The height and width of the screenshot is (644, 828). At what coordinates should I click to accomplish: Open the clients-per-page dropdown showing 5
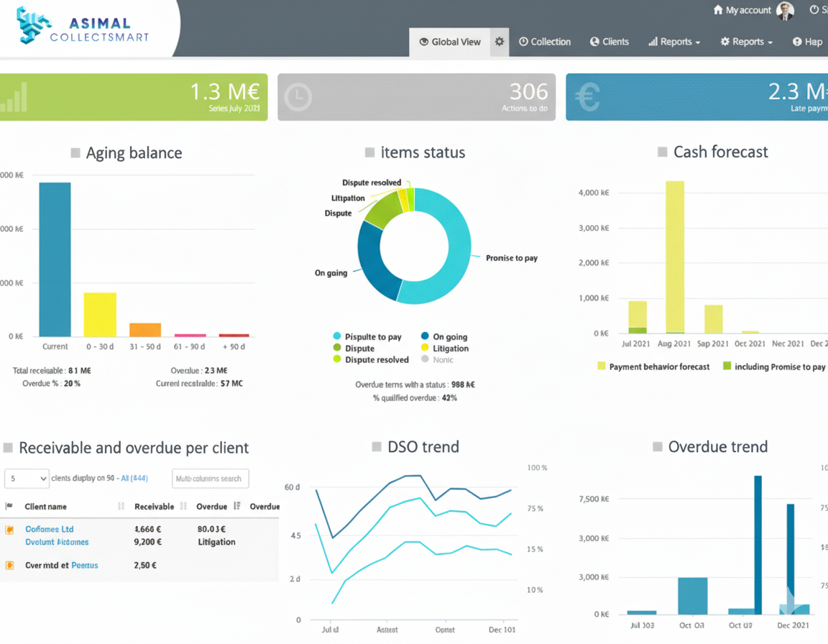pos(27,479)
